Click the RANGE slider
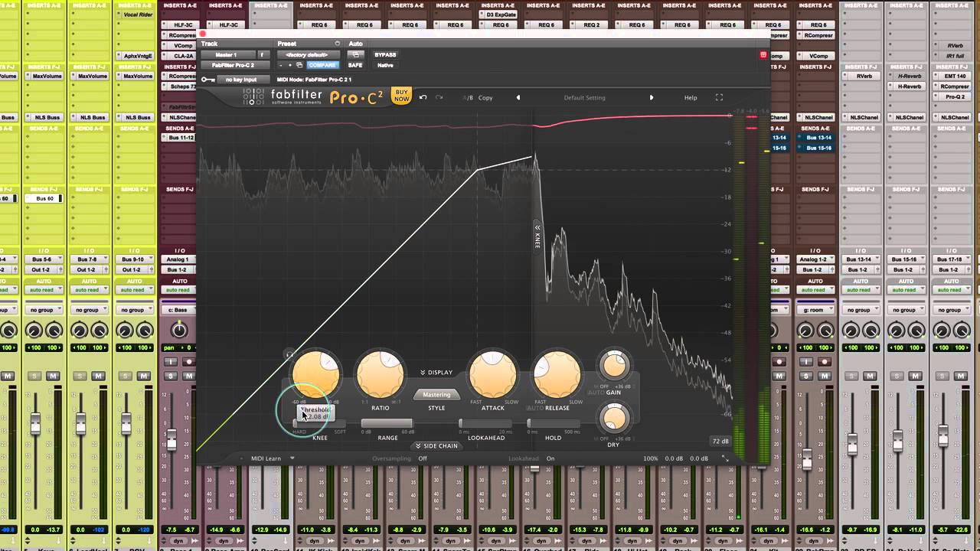Screen dimensions: 980x551 [387, 423]
